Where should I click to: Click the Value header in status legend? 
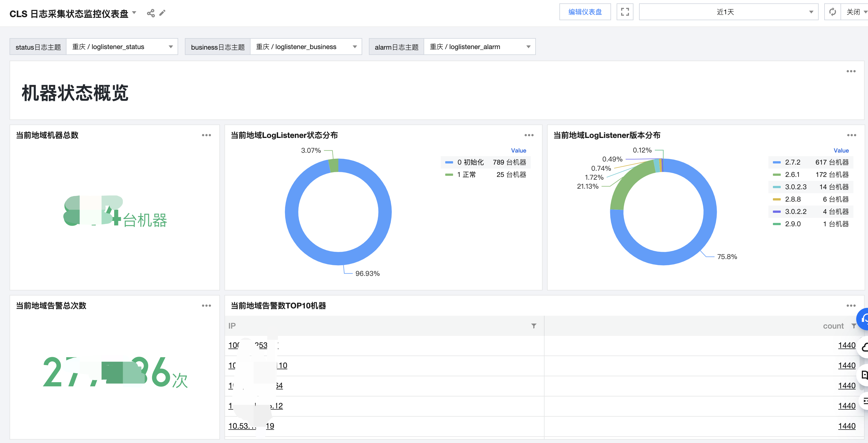[518, 151]
